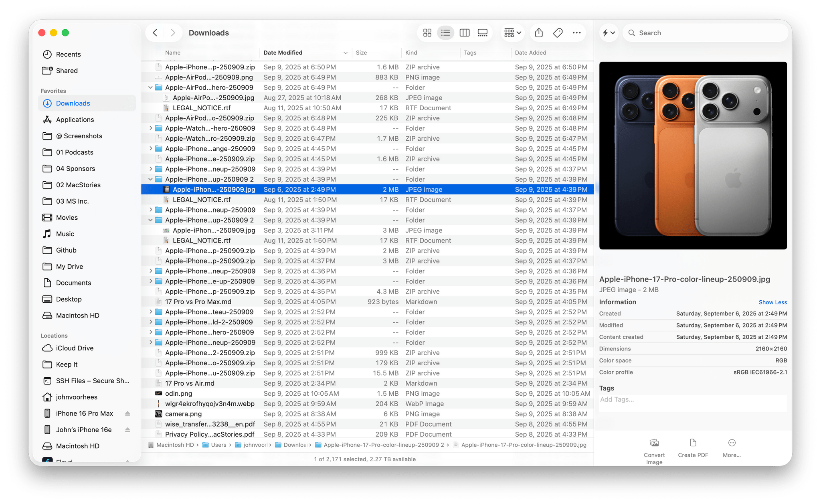The height and width of the screenshot is (504, 821).
Task: Select Apple-Watch...ro-250909.zip archive
Action: (x=367, y=139)
